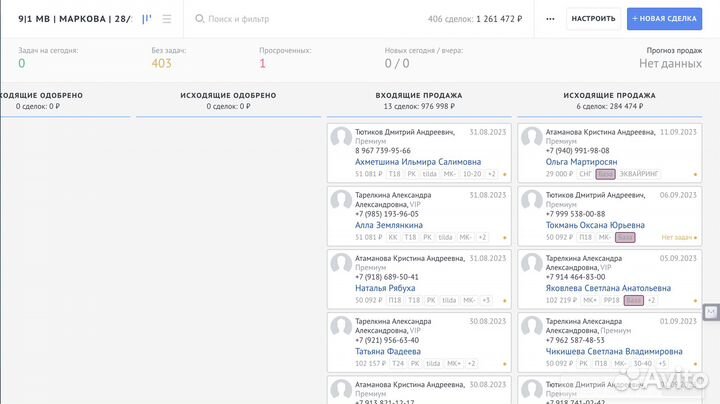Click task status dot on Ахметшина card

coord(505,174)
